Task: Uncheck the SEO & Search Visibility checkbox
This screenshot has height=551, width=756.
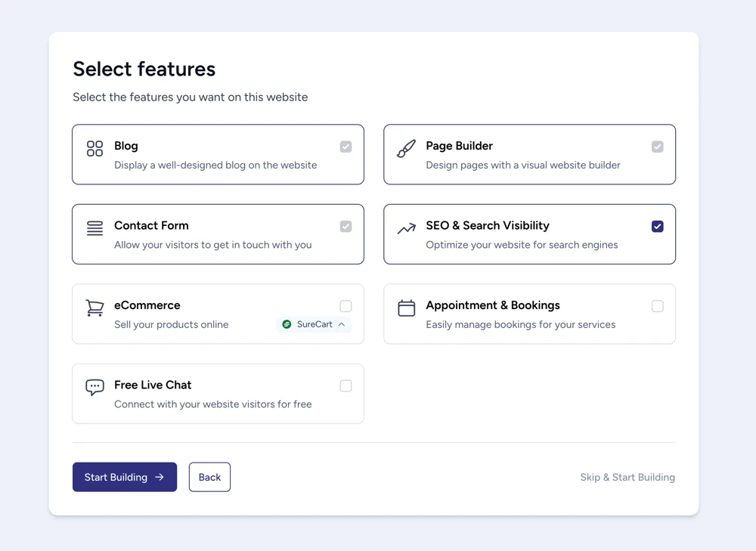Action: pos(657,226)
